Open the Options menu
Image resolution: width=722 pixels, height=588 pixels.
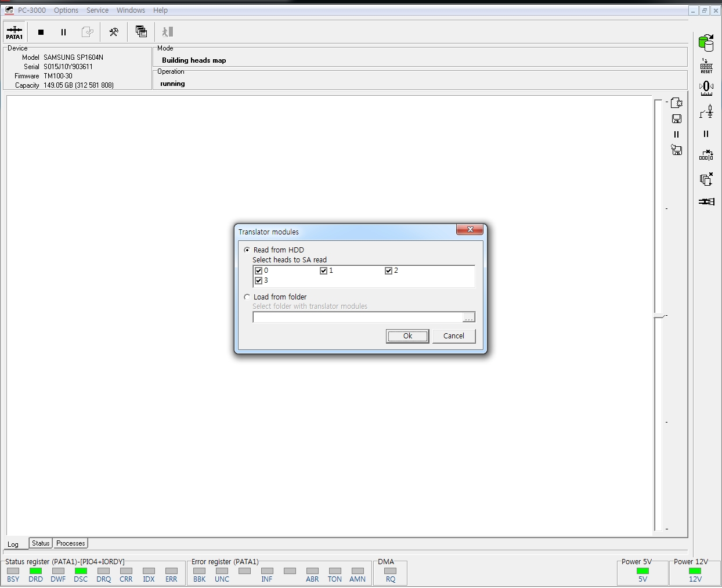(x=66, y=10)
